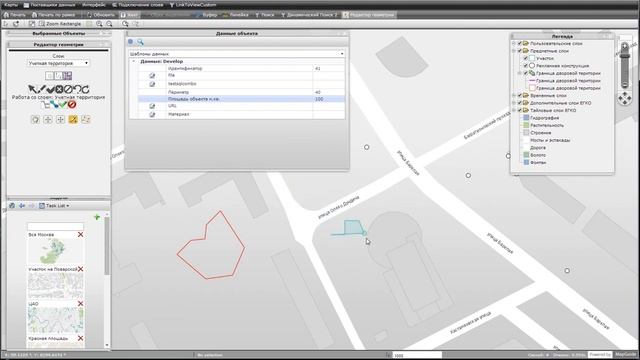Click the third cross-arrows tool in the editor row
This screenshot has height=360, width=640.
tap(60, 119)
